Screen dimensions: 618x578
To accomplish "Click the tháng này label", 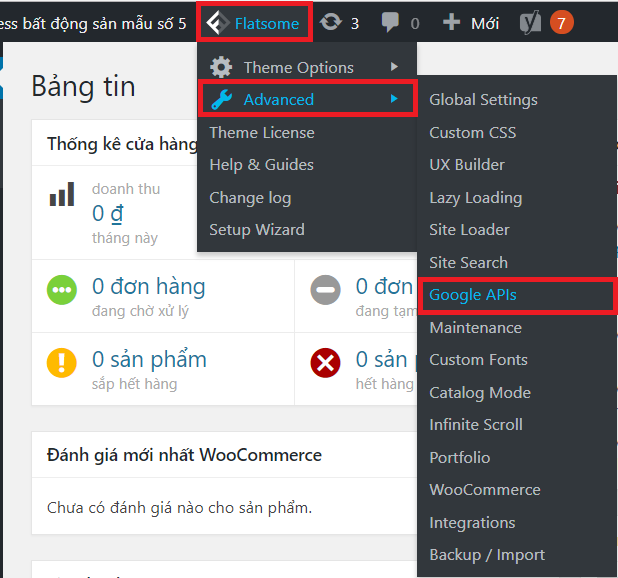I will 125,238.
